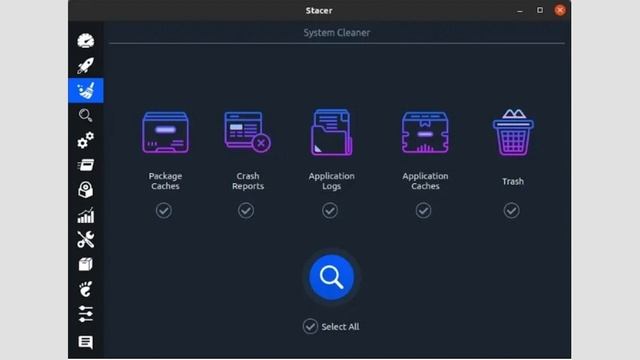Open Startup Apps rocket icon
This screenshot has width=640, height=360.
click(x=86, y=66)
